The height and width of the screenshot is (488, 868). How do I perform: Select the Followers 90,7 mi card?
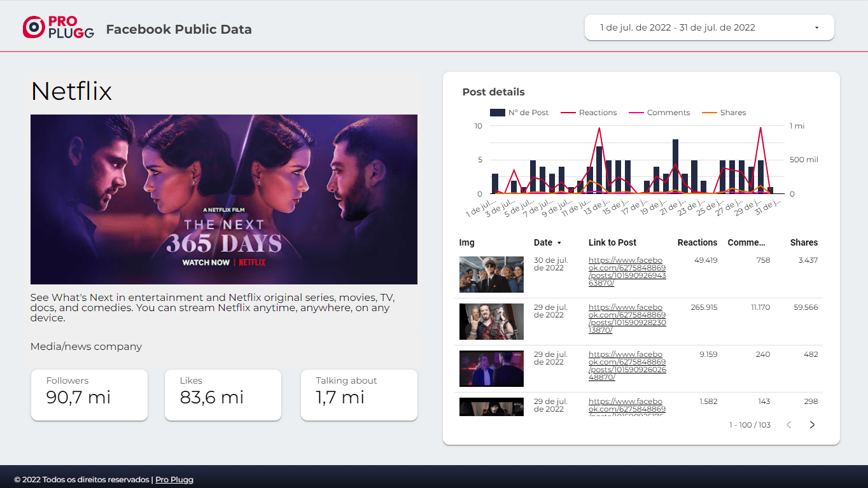pos(89,395)
